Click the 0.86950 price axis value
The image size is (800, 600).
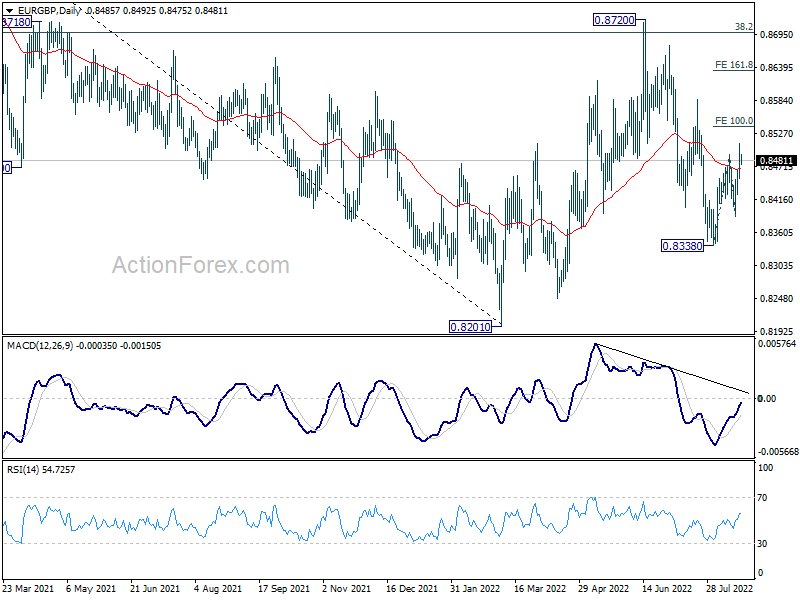tap(777, 35)
